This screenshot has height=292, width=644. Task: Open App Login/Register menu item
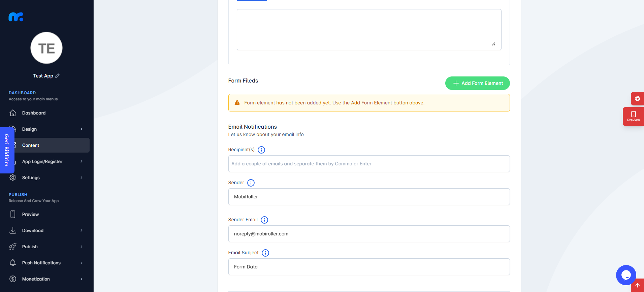coord(42,161)
